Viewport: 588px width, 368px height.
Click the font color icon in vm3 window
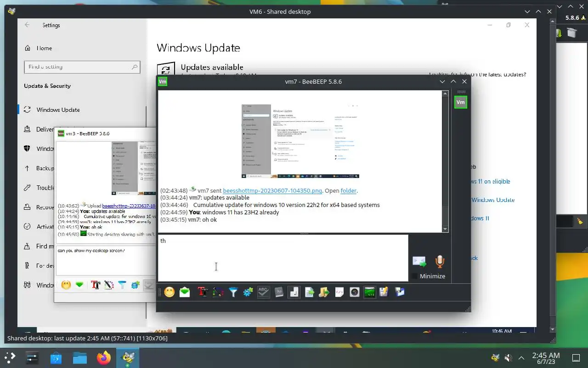pos(109,285)
